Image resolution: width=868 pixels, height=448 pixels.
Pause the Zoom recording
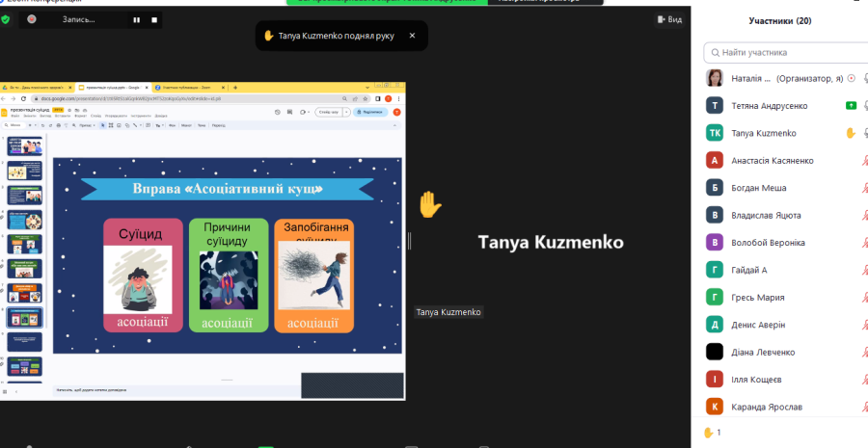coord(136,19)
